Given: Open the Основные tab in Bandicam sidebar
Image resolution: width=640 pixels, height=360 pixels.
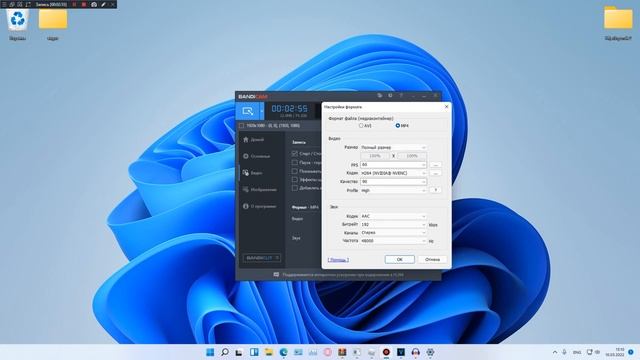Looking at the screenshot, I should tap(256, 156).
